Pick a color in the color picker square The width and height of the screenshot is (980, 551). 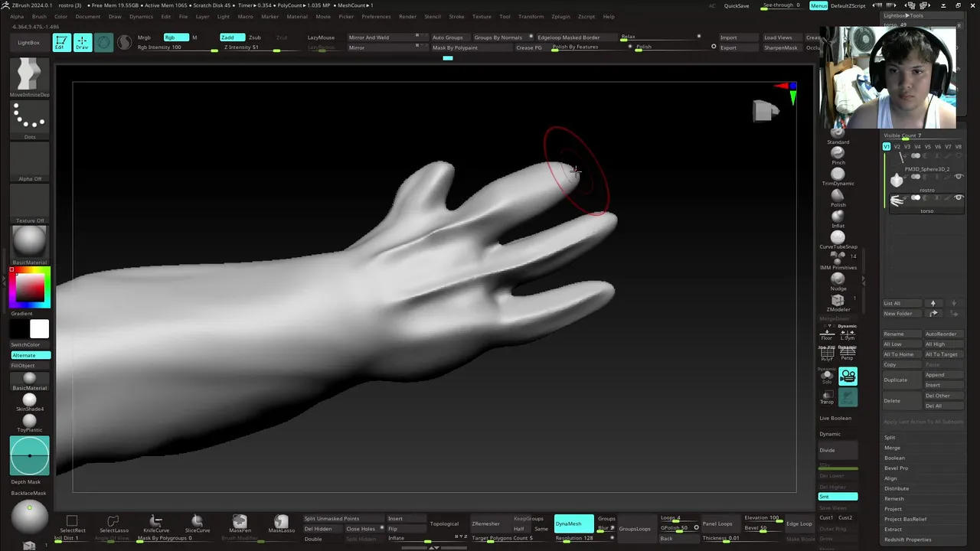tap(30, 288)
